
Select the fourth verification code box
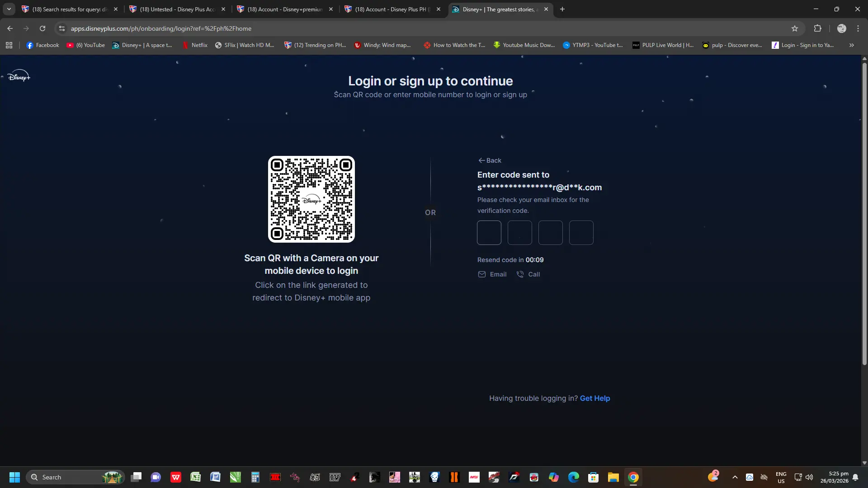(x=581, y=233)
